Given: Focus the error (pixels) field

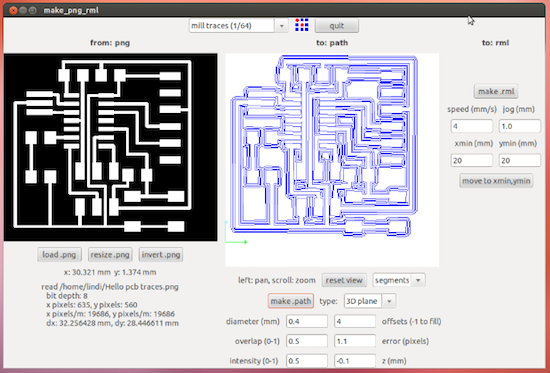Looking at the screenshot, I should pyautogui.click(x=355, y=341).
